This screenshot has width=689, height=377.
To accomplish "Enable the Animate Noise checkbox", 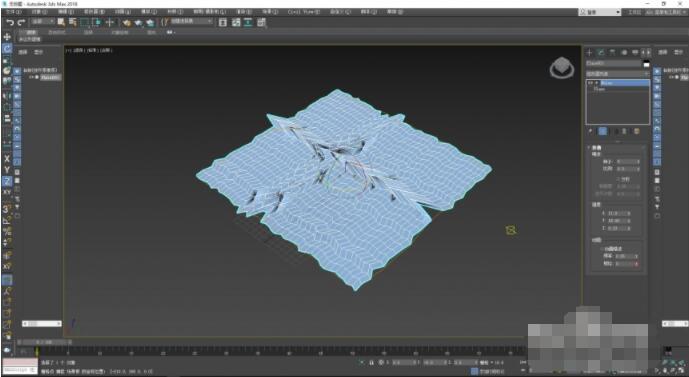I will (602, 249).
